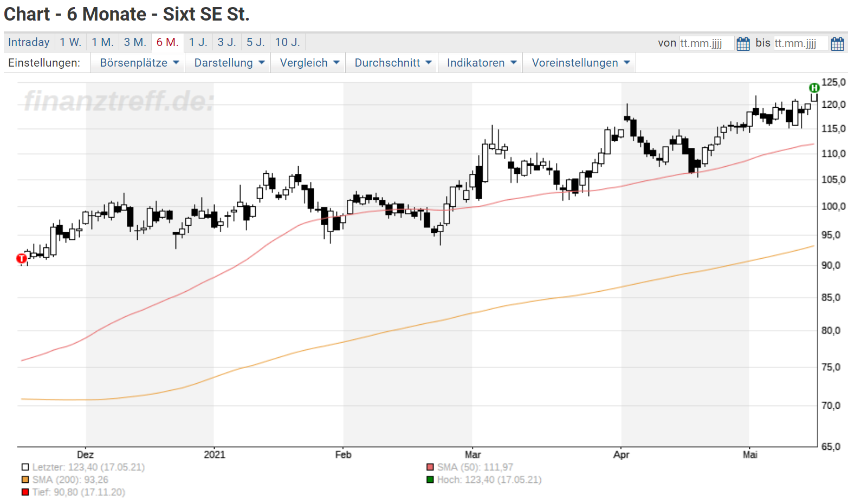The width and height of the screenshot is (848, 504).
Task: Click the '2021' x-axis label
Action: pos(215,455)
